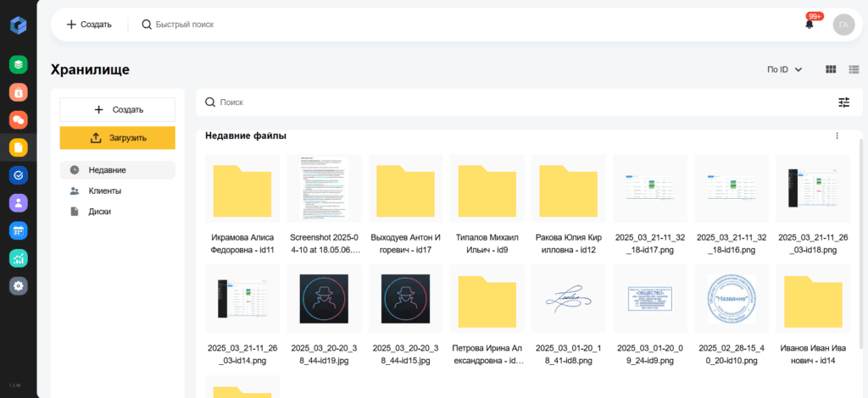Open the blue calendar sidebar icon
Image resolution: width=868 pixels, height=398 pixels.
click(x=19, y=230)
